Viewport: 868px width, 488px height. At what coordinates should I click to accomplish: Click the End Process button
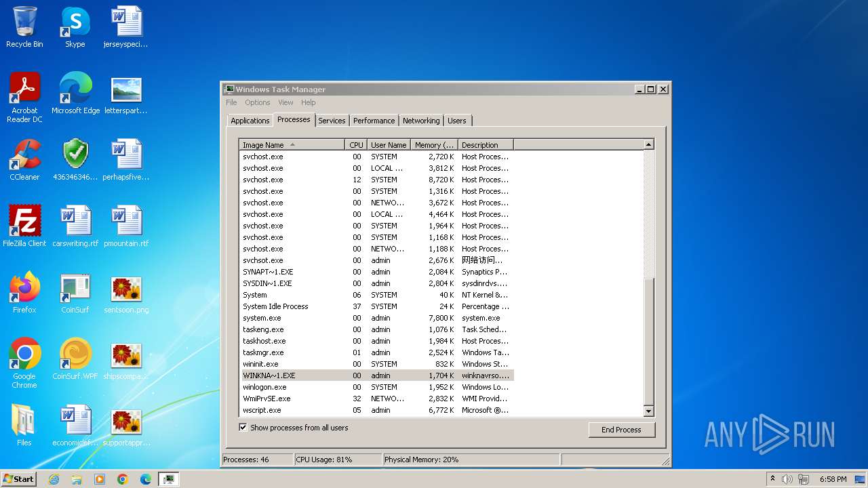click(x=621, y=430)
